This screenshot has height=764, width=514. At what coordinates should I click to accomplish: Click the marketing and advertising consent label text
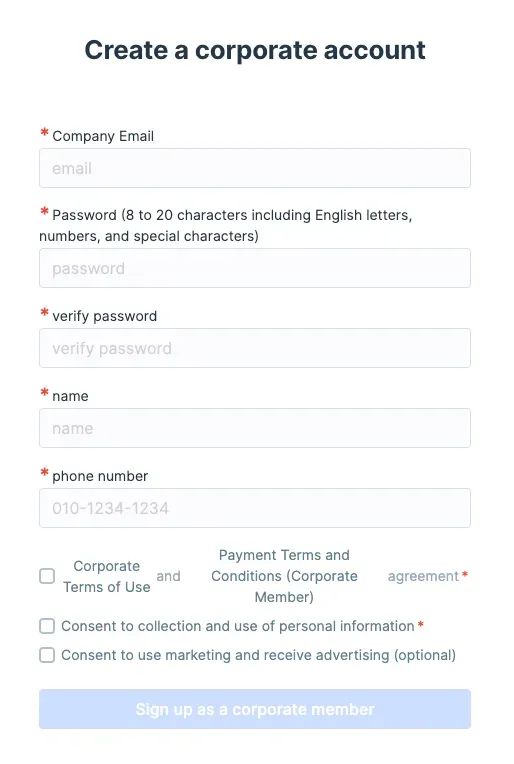pyautogui.click(x=259, y=655)
